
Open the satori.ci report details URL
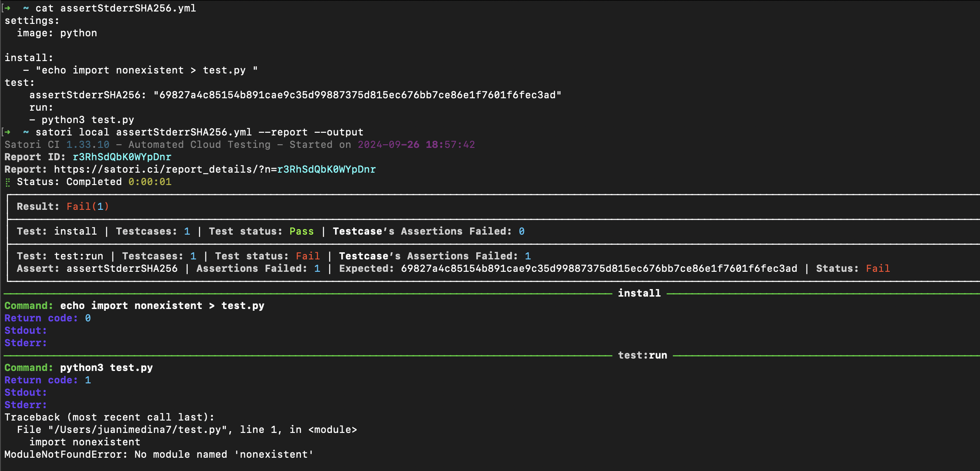pos(215,170)
